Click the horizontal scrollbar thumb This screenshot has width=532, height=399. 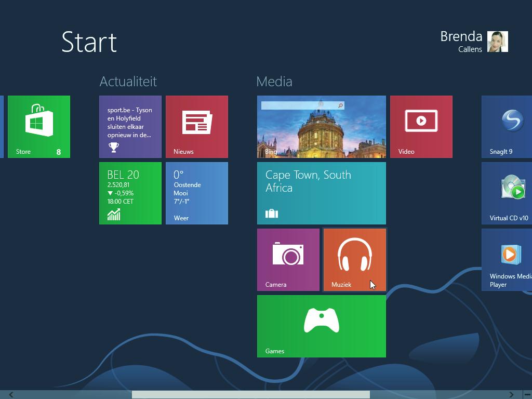pos(251,395)
